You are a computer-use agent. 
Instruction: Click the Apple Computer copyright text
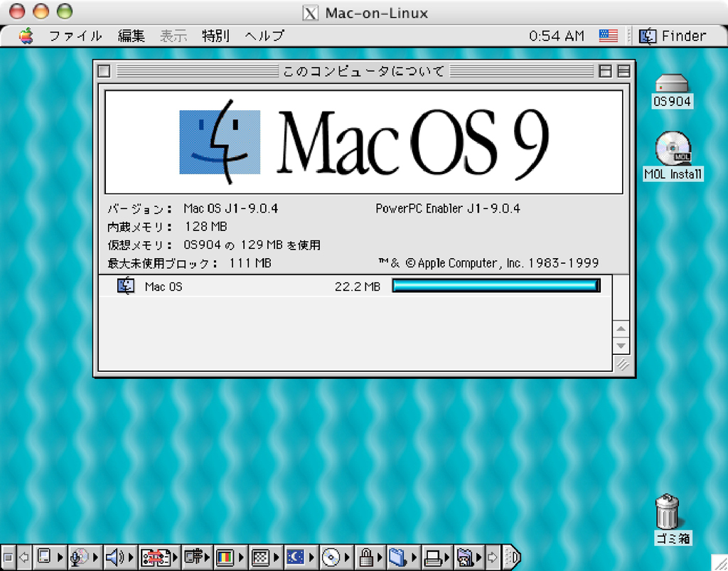(488, 263)
